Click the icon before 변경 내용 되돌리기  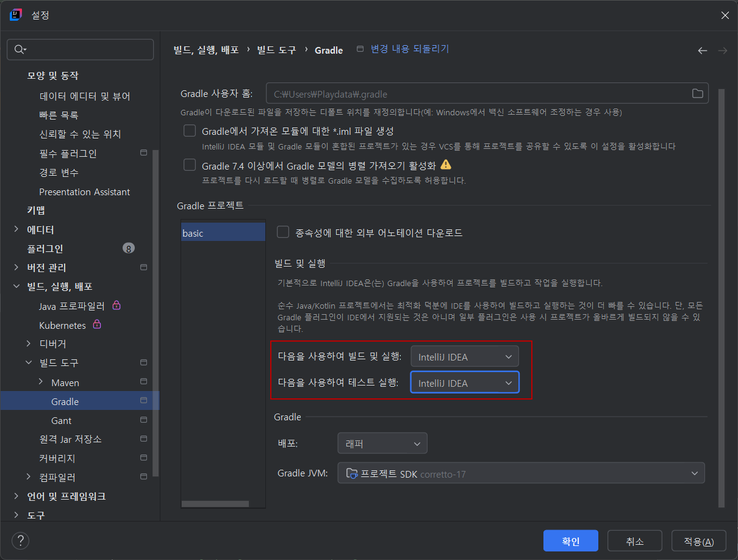tap(360, 49)
